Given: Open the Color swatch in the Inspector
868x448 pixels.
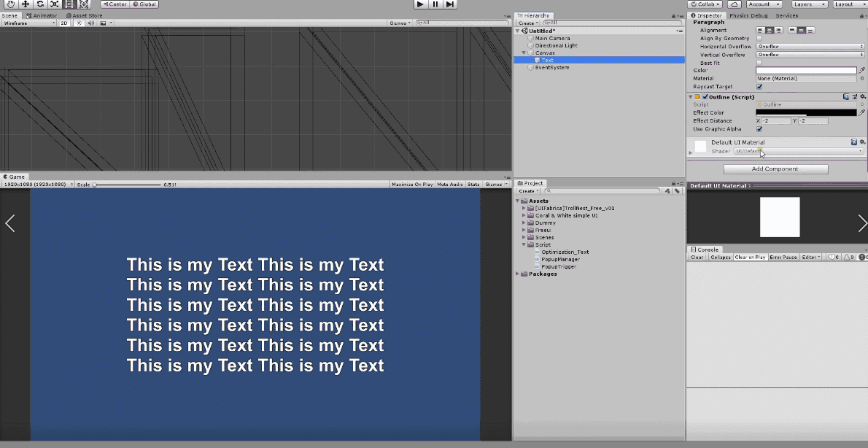Looking at the screenshot, I should pyautogui.click(x=806, y=70).
